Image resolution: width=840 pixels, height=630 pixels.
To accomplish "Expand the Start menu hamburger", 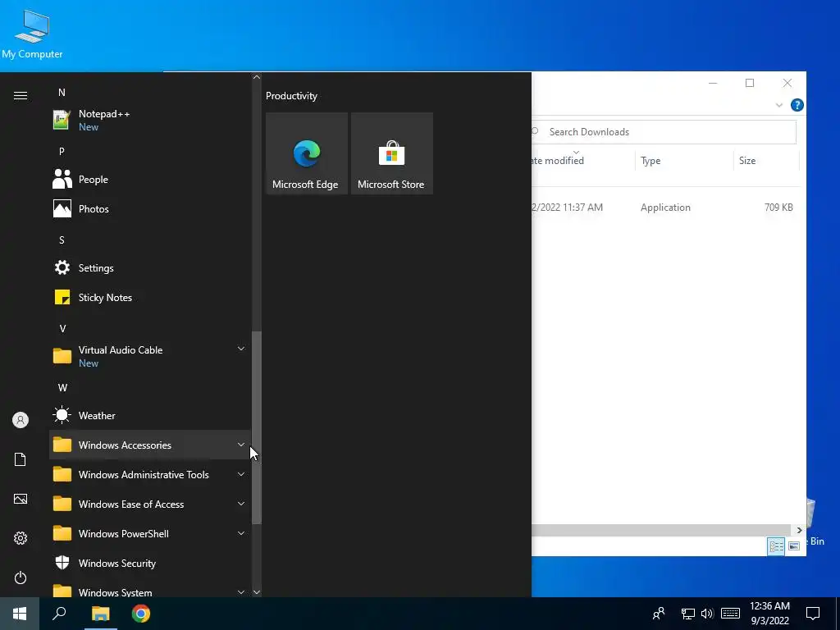I will [x=21, y=95].
